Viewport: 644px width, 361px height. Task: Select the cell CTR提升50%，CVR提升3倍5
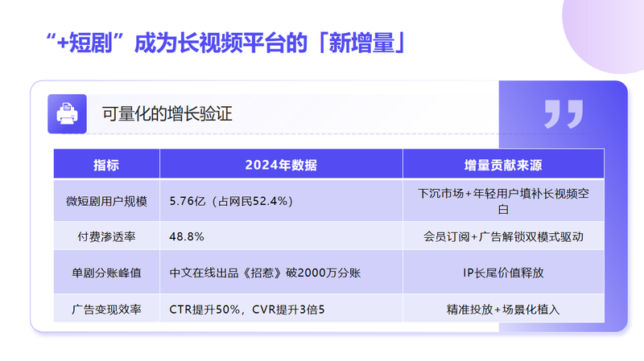click(281, 309)
